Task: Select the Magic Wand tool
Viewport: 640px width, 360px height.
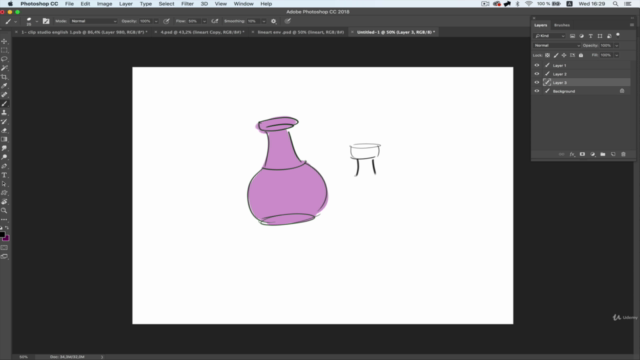Action: click(x=4, y=68)
